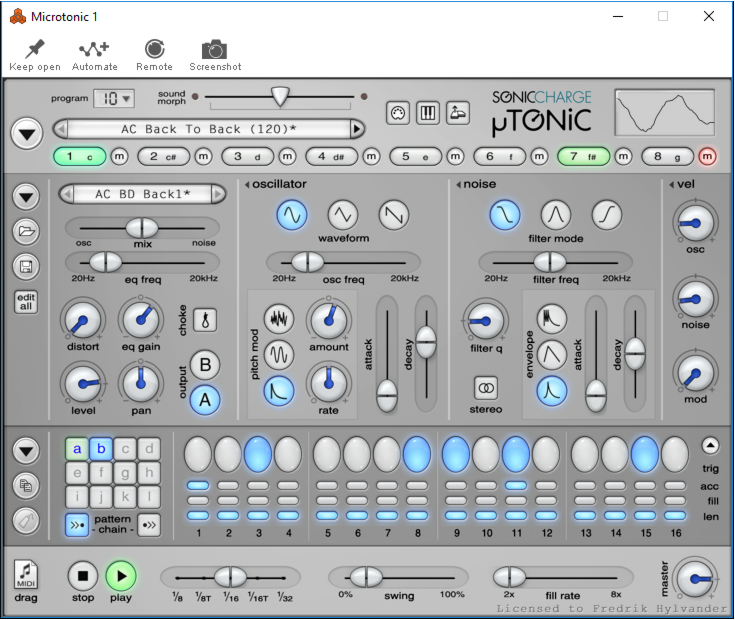Mute drum channel 8
735x620 pixels.
[708, 156]
